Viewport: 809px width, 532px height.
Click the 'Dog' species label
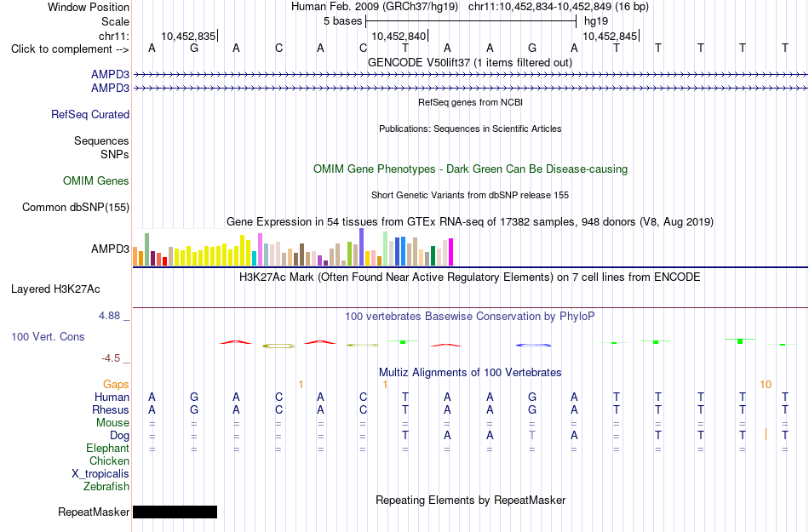point(119,436)
